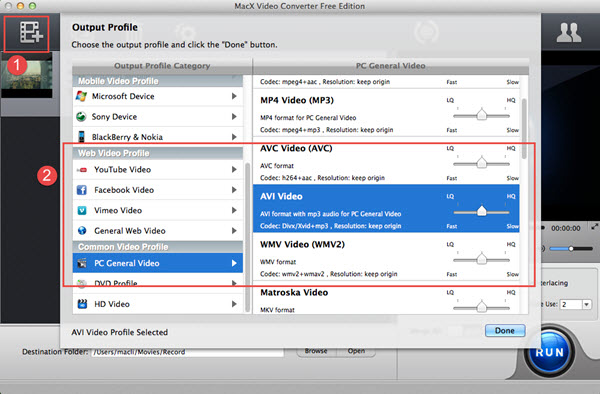Screen dimensions: 600x394
Task: Click the Add Video film-strip icon
Action: (x=31, y=32)
